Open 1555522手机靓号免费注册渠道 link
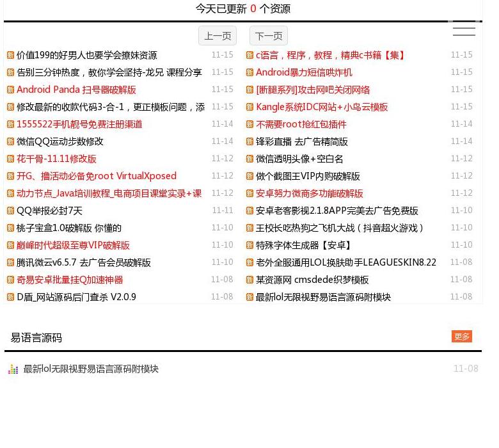 click(x=79, y=124)
